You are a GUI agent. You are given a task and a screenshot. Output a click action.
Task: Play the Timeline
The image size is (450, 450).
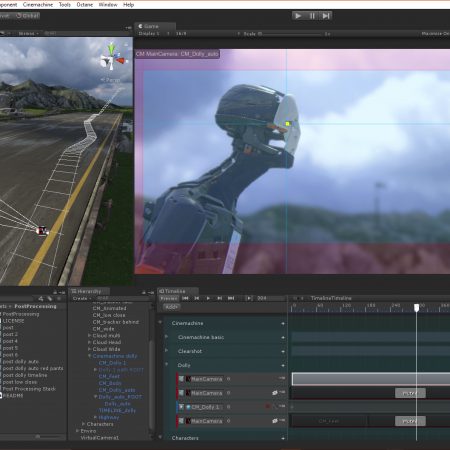(208, 298)
